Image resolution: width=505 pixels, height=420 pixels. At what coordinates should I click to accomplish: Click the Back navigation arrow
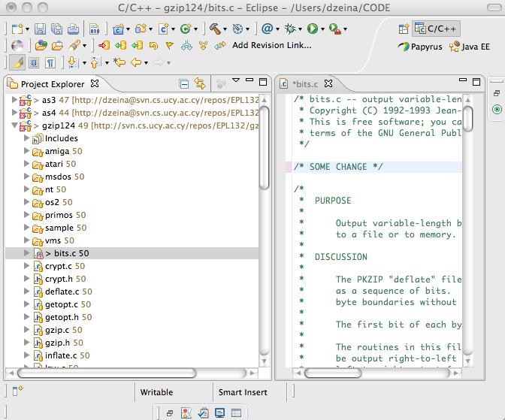point(136,62)
